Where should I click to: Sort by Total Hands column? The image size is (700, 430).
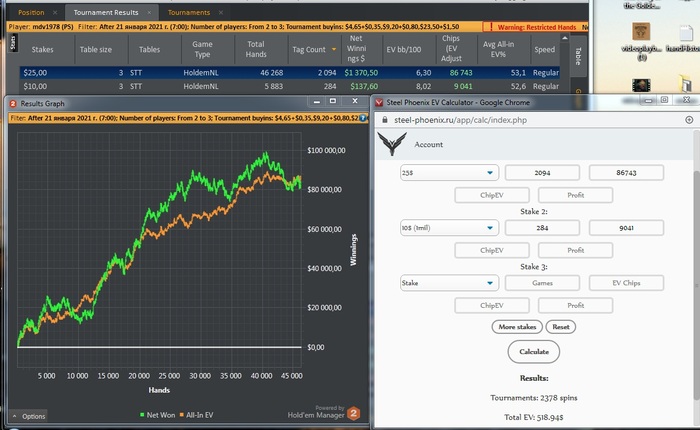256,50
